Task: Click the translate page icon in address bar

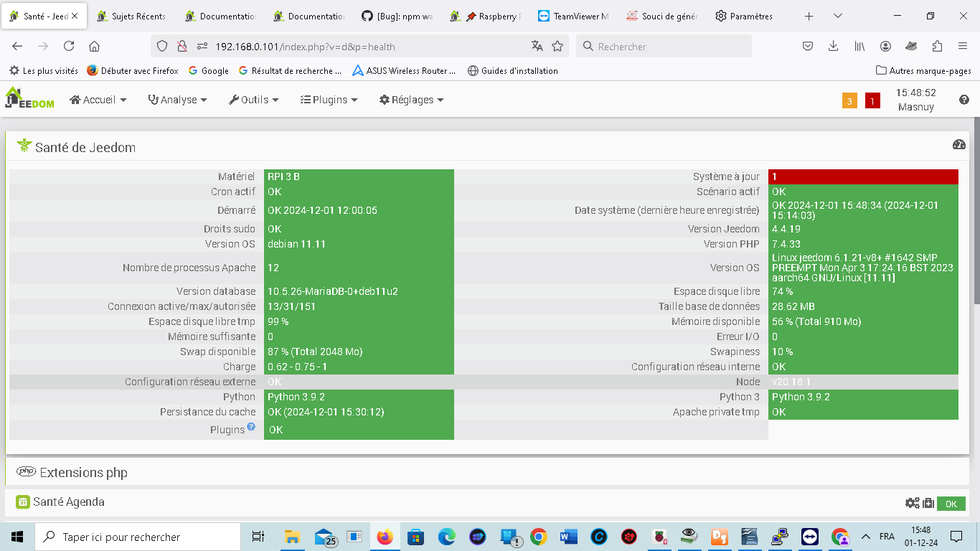Action: coord(537,47)
